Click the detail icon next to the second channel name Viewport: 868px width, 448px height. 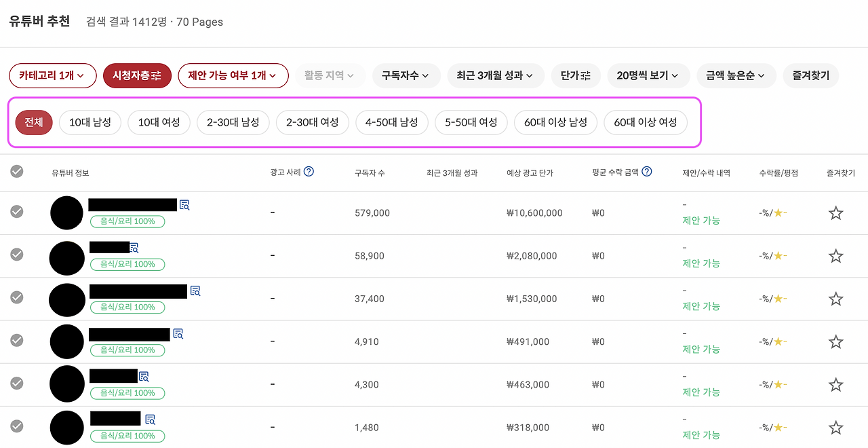(133, 248)
